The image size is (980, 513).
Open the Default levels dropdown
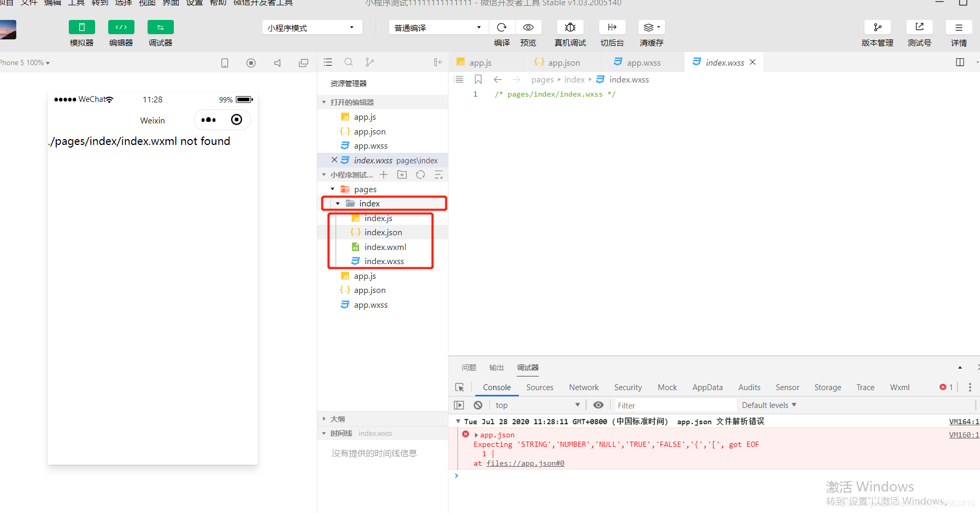[x=769, y=405]
